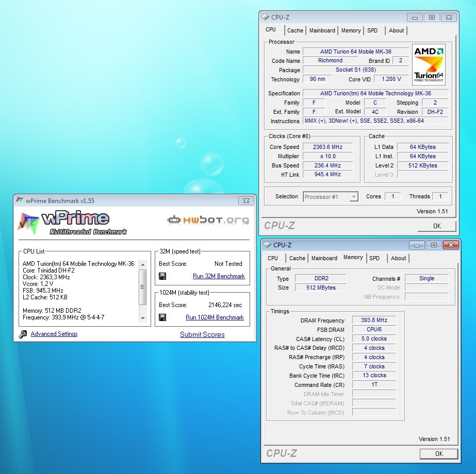Click the memory Size value 512 MBytes
Viewport: 476px width, 474px height.
click(321, 287)
